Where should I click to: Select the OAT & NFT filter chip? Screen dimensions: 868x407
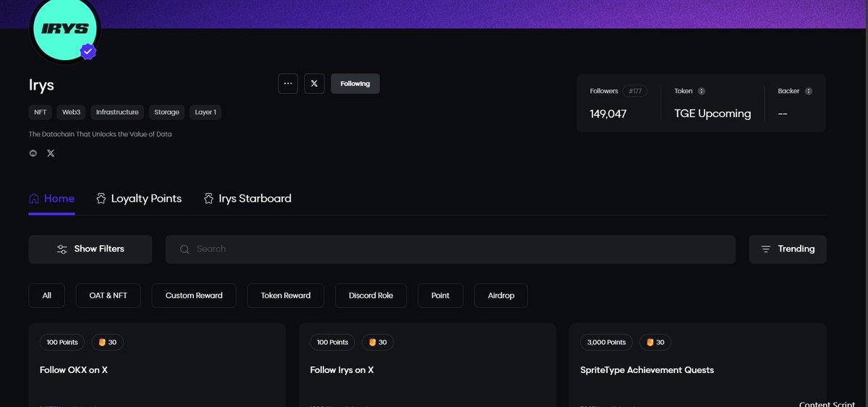109,296
